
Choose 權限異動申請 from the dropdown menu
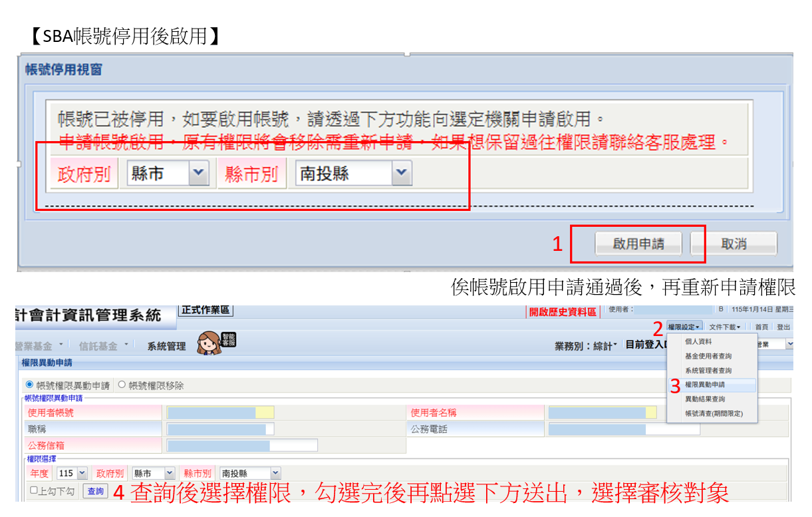pyautogui.click(x=705, y=385)
